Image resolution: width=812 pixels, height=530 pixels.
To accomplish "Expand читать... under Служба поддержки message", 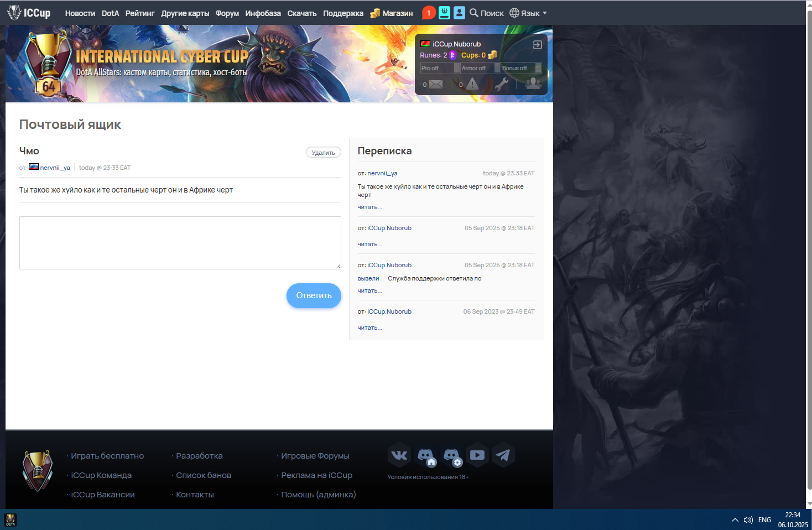I will click(369, 290).
